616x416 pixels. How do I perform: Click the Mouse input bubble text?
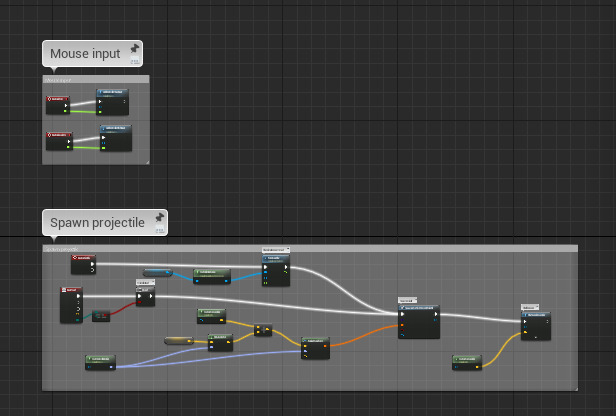(85, 54)
